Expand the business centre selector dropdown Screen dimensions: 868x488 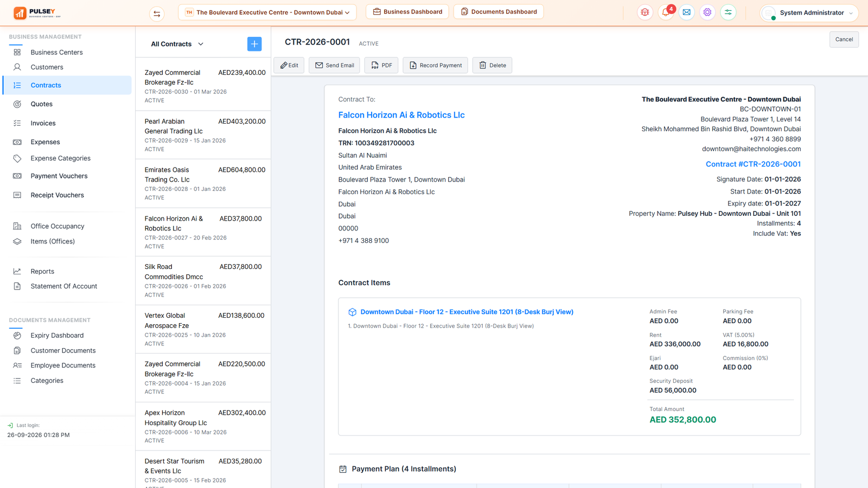click(267, 12)
